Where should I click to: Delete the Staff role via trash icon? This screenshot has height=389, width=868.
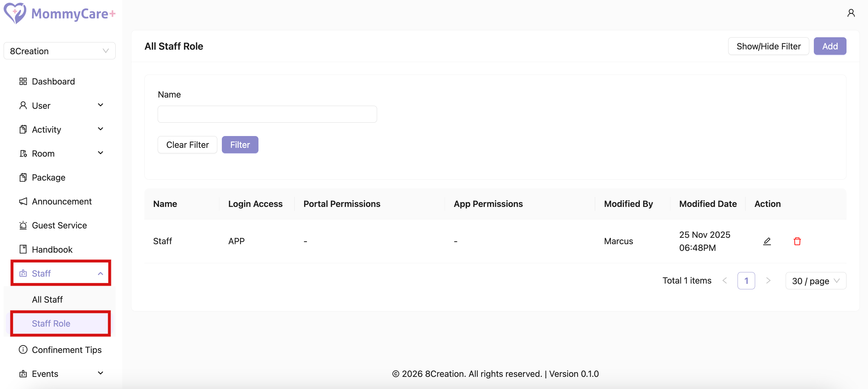point(797,241)
